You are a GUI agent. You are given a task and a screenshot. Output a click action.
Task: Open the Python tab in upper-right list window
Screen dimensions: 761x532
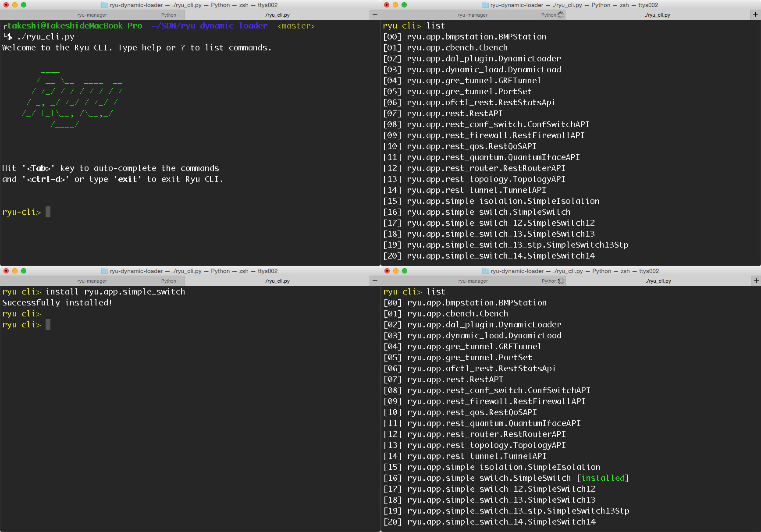(548, 15)
